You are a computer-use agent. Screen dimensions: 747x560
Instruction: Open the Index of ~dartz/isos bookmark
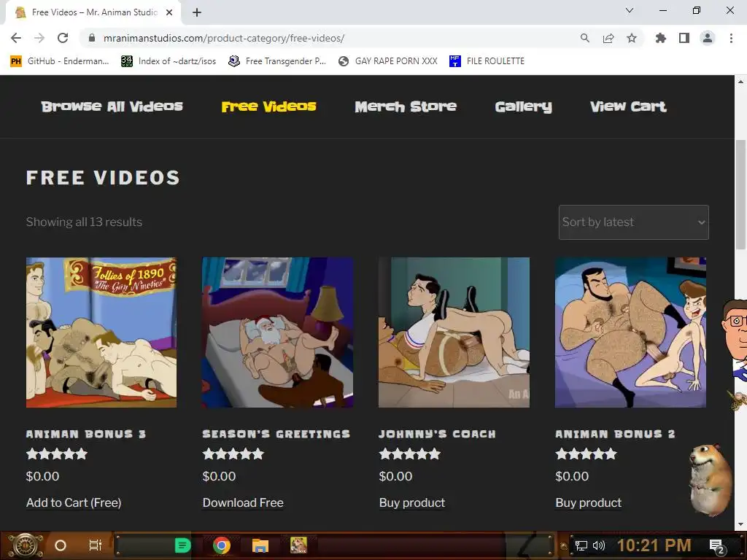coord(169,61)
